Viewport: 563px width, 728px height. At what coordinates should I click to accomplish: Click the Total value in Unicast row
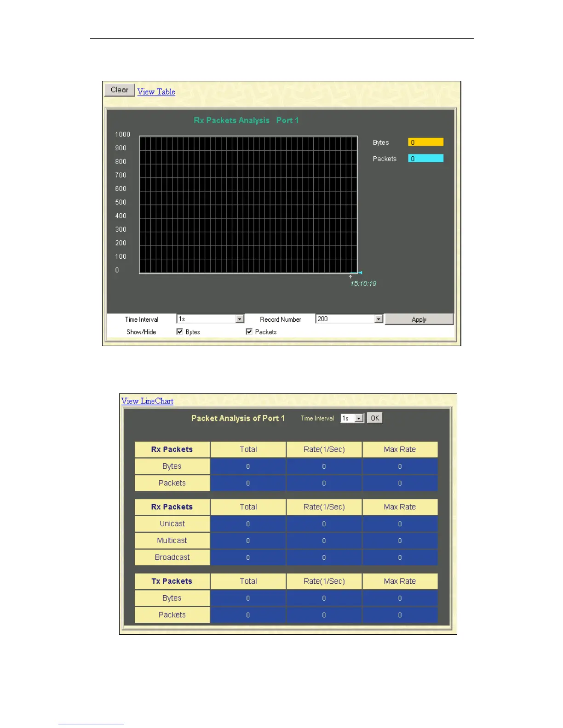click(x=248, y=524)
